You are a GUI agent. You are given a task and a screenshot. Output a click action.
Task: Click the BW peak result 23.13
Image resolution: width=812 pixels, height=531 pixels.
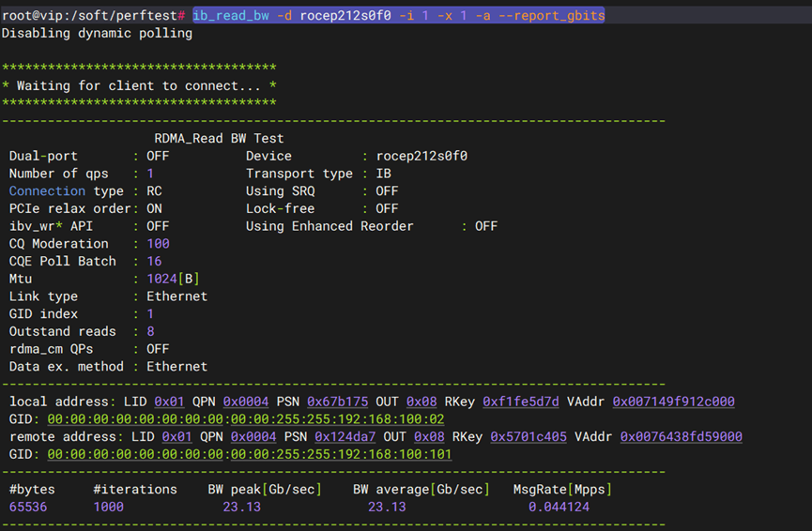pos(241,508)
